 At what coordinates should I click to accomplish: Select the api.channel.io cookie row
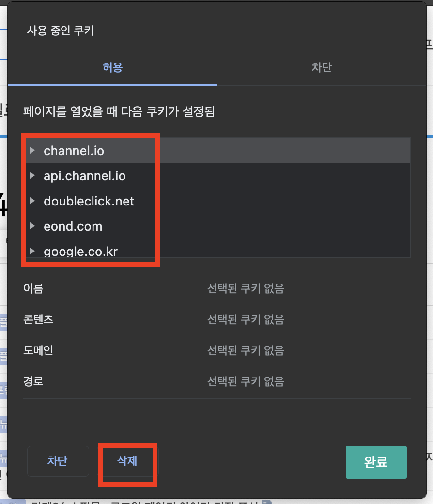84,175
